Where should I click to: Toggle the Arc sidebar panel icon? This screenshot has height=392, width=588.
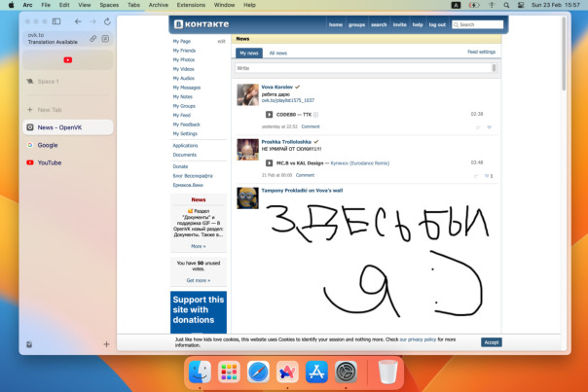[55, 20]
